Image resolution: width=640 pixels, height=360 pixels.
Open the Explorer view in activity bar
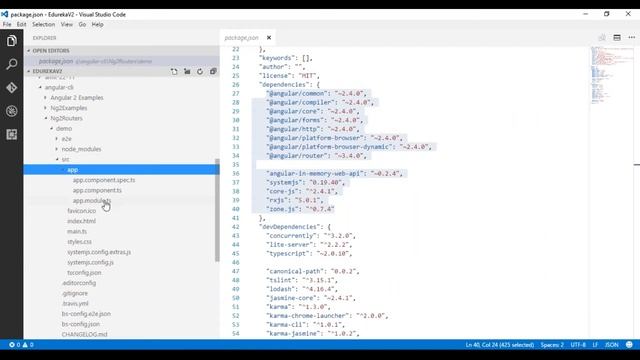click(11, 41)
